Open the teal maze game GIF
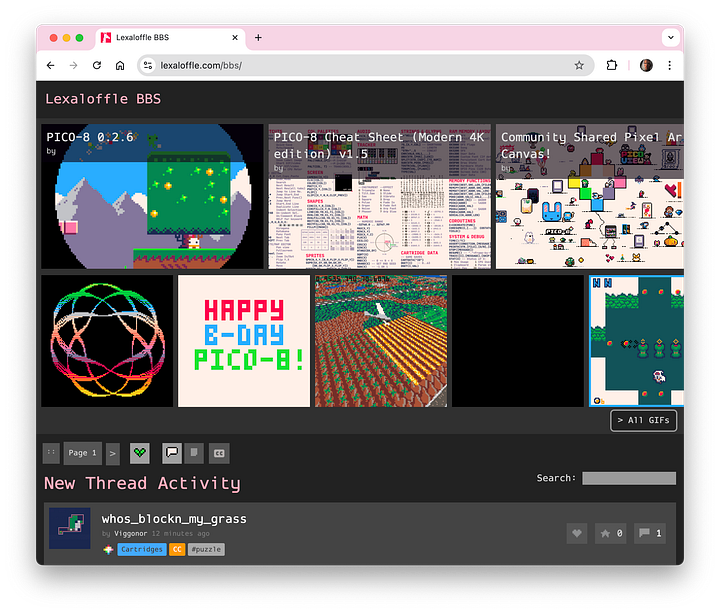The width and height of the screenshot is (720, 613). point(636,341)
